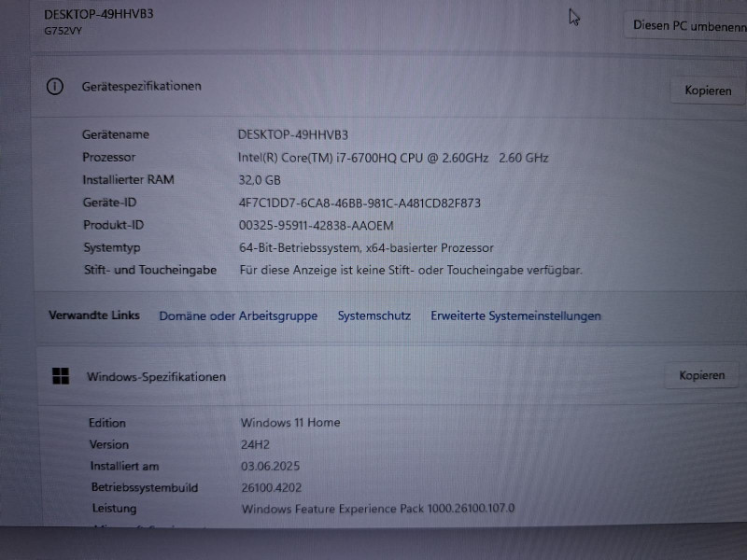Click the Leistung label
Screen dimensions: 747x560
click(x=114, y=508)
